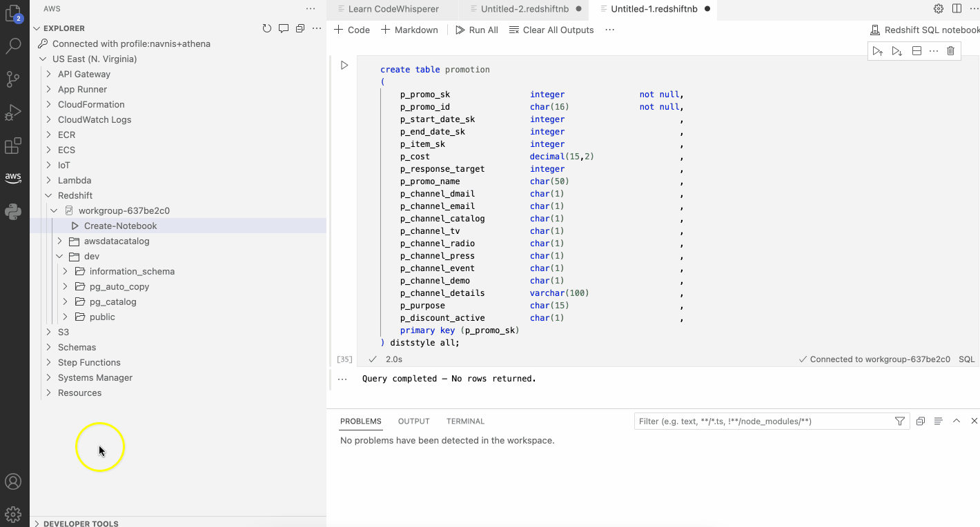Refresh the AWS Explorer
The image size is (980, 527).
pyautogui.click(x=267, y=28)
